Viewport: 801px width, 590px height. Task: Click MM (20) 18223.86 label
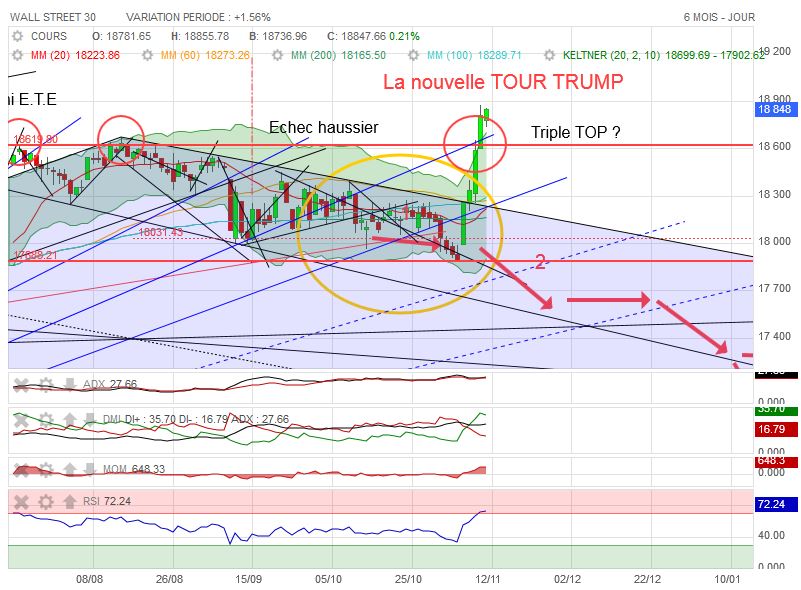(x=75, y=55)
